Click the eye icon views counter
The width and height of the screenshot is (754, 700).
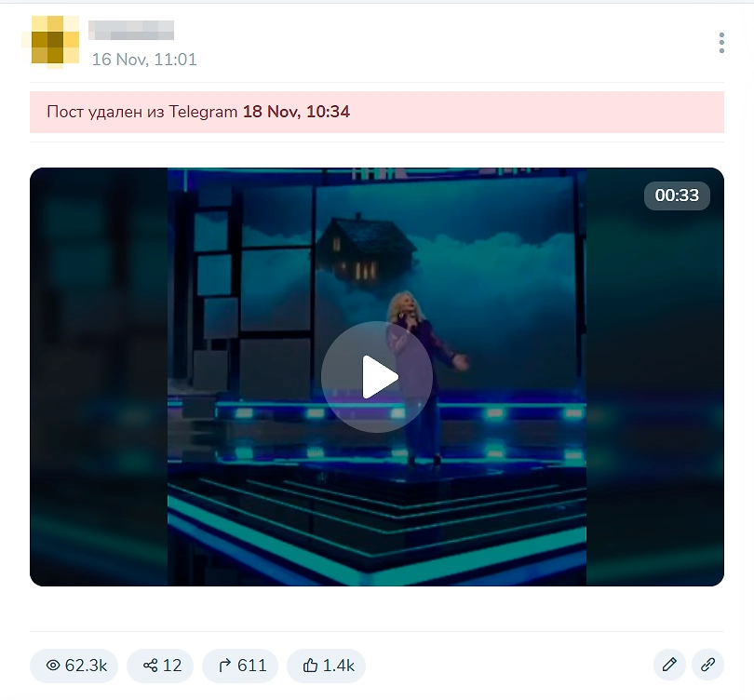[x=53, y=666]
